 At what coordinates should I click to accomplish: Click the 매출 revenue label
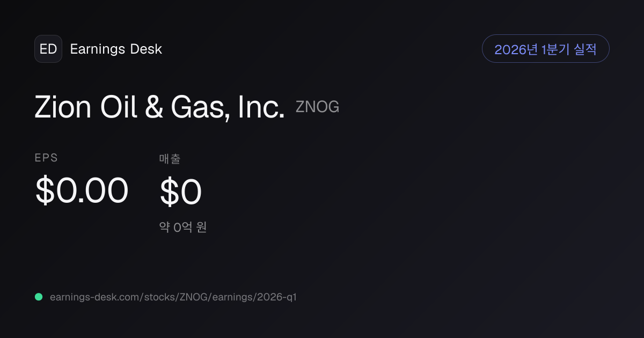[x=170, y=158]
